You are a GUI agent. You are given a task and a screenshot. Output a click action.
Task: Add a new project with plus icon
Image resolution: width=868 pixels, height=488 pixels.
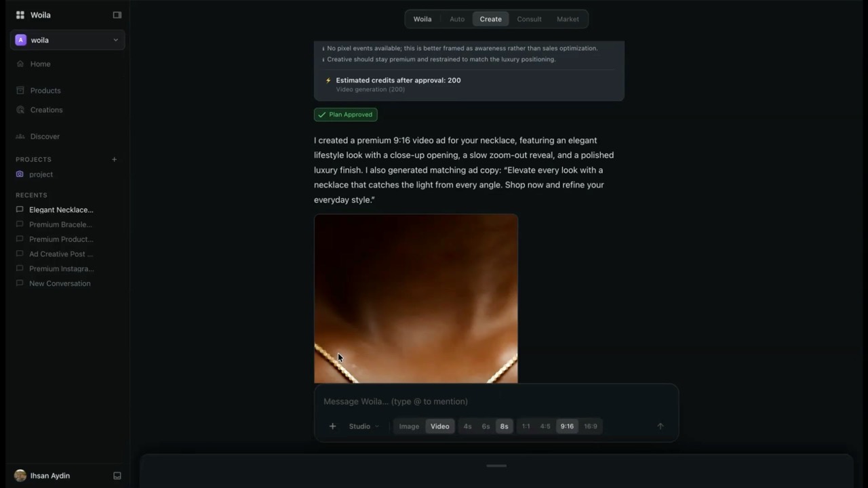click(x=114, y=159)
